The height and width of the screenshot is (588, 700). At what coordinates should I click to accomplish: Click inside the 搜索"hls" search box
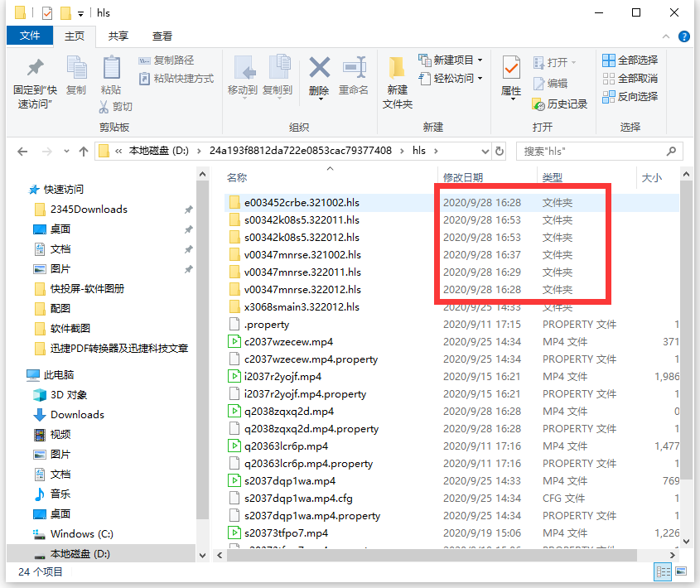[580, 151]
